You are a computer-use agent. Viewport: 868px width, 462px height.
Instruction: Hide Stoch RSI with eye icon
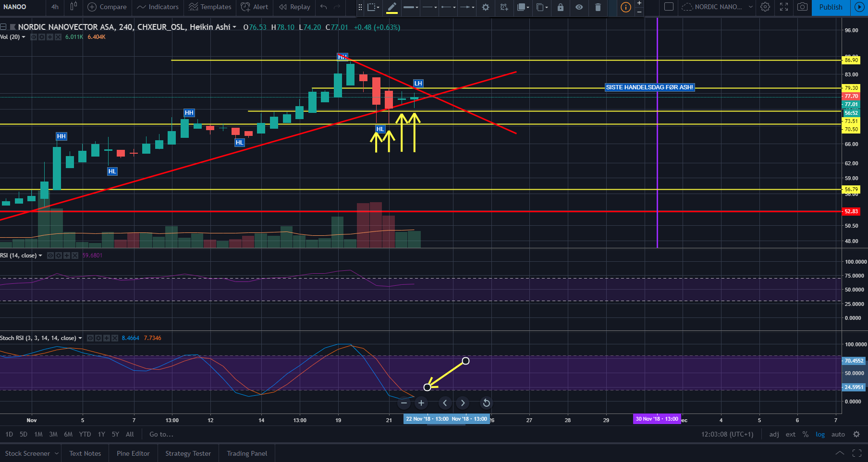pyautogui.click(x=90, y=338)
